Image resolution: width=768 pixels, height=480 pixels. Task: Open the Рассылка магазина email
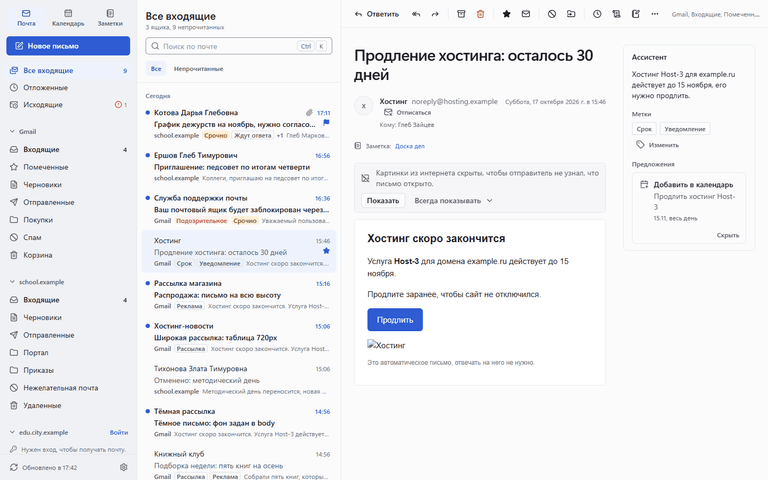pos(239,294)
